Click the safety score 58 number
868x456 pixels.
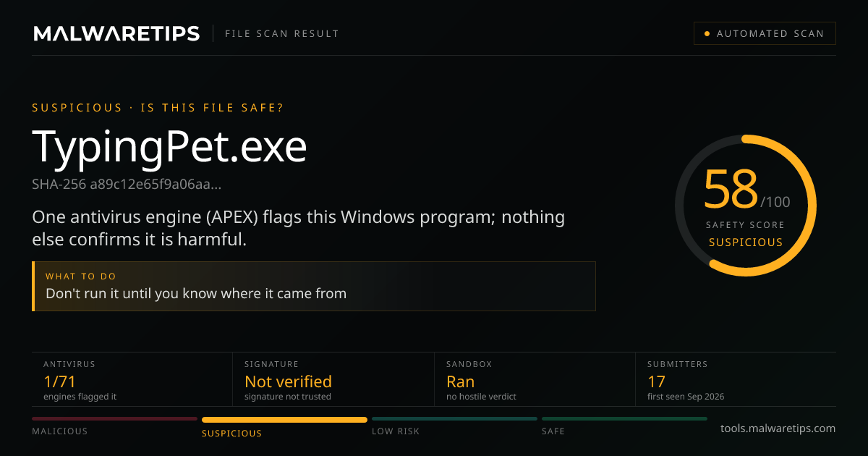pyautogui.click(x=731, y=190)
